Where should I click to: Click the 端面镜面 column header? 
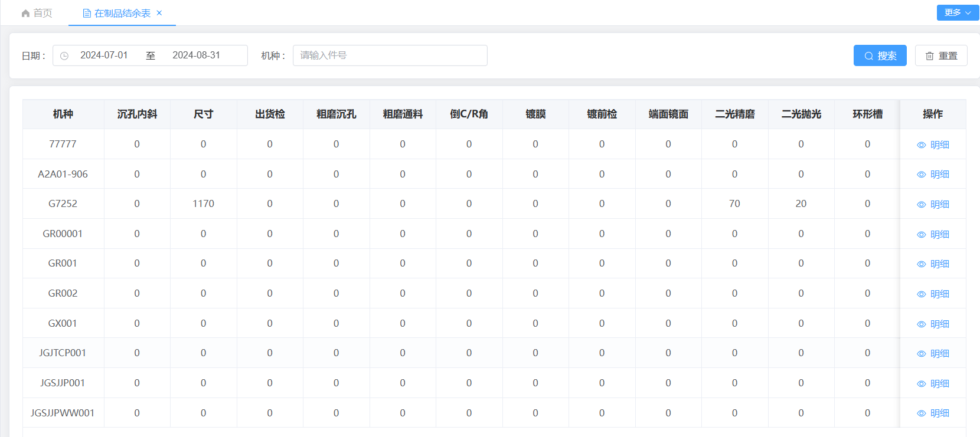click(668, 114)
